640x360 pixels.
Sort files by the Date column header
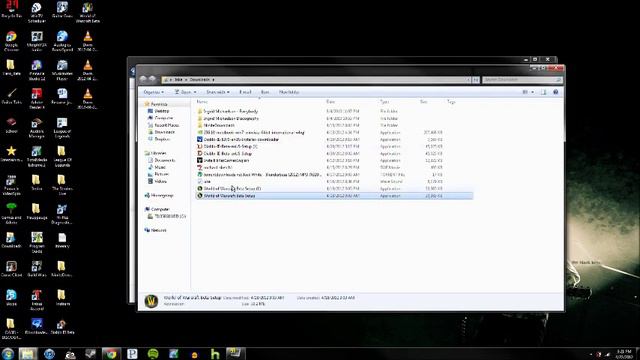[x=331, y=102]
